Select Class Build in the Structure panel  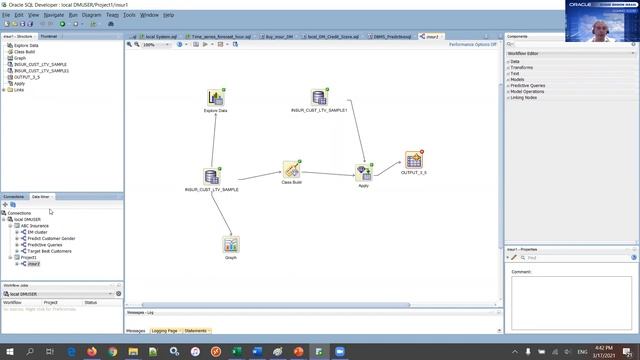click(24, 52)
